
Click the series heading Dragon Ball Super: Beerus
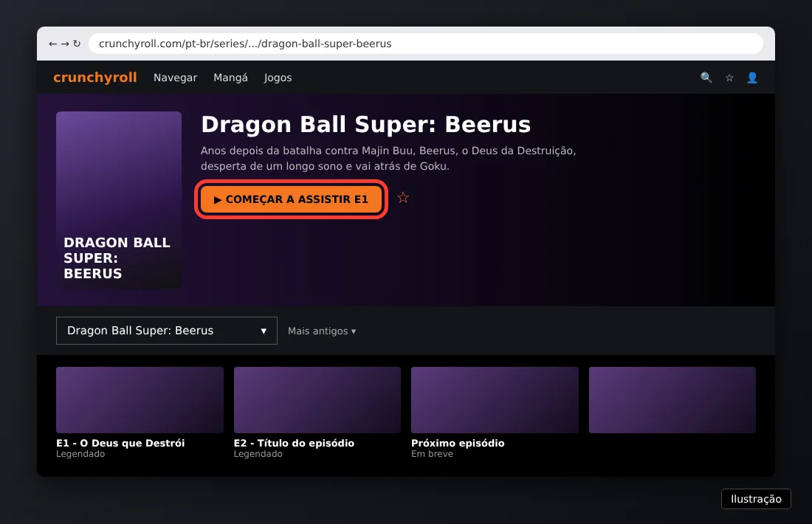tap(365, 125)
